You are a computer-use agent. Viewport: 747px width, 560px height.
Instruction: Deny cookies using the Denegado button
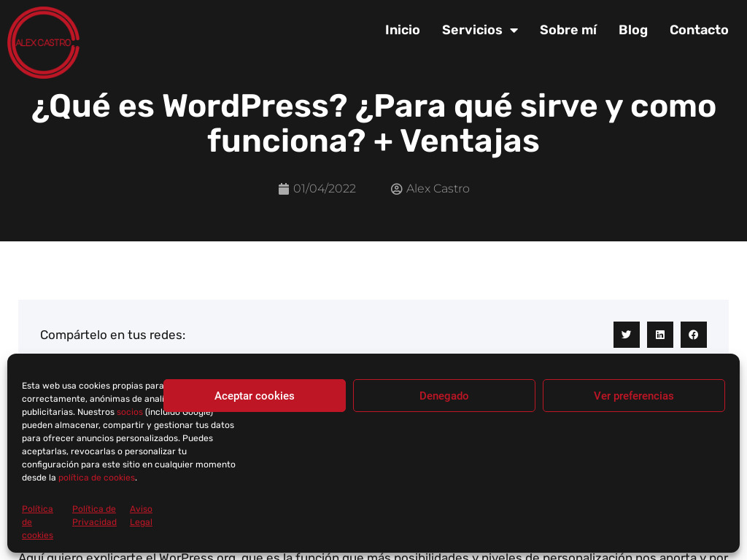click(x=444, y=395)
